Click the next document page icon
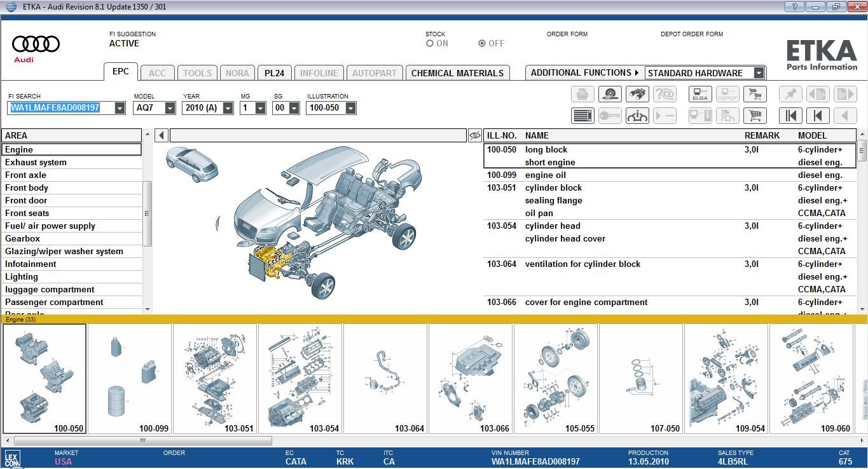This screenshot has height=469, width=868. point(845,94)
